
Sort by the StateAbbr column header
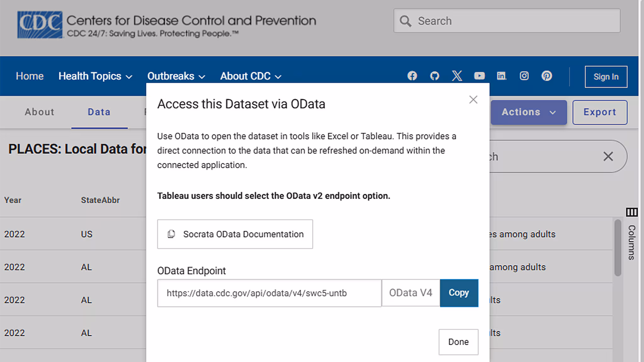coord(100,200)
